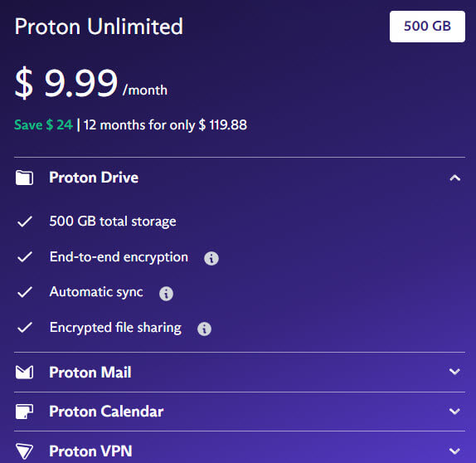Open info icon beside Automatic sync
This screenshot has width=476, height=463.
[167, 294]
